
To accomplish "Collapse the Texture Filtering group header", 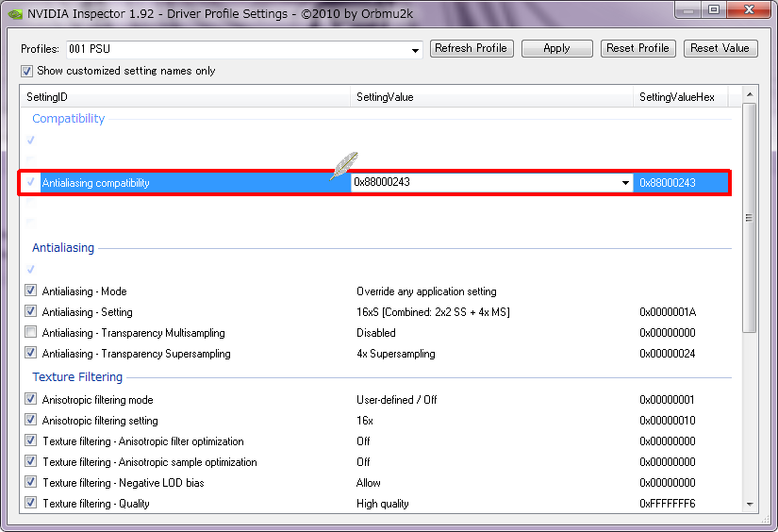I will [x=77, y=377].
